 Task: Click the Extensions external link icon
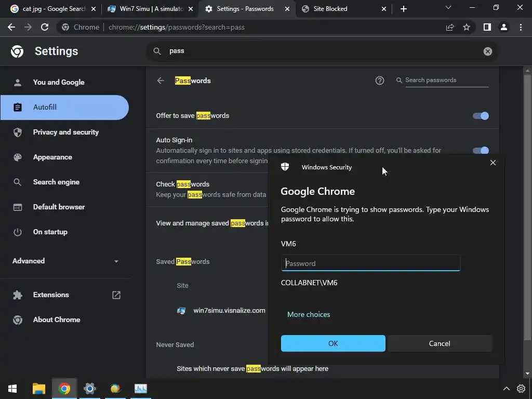click(x=116, y=295)
